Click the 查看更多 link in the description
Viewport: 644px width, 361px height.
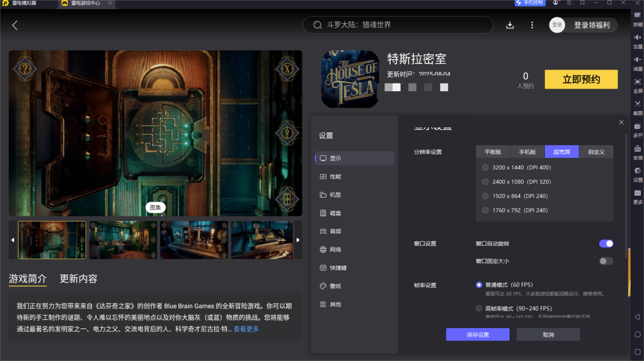(246, 329)
